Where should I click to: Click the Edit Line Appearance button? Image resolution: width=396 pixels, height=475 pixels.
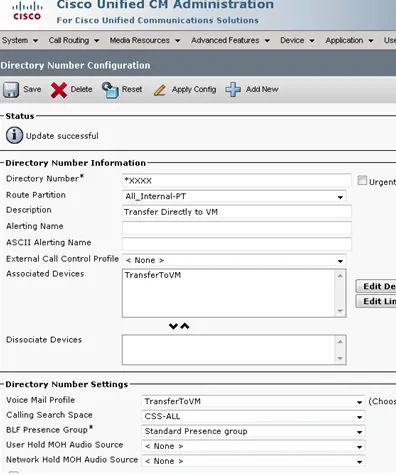coord(376,301)
